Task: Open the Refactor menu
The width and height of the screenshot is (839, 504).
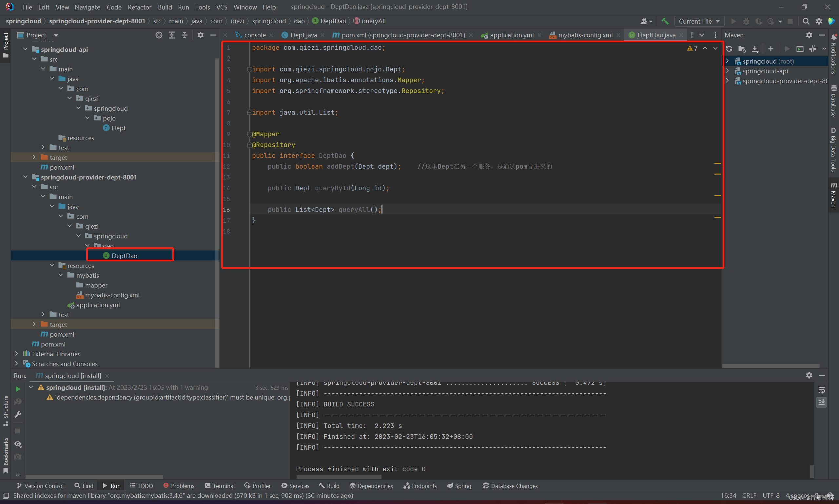Action: pos(139,7)
